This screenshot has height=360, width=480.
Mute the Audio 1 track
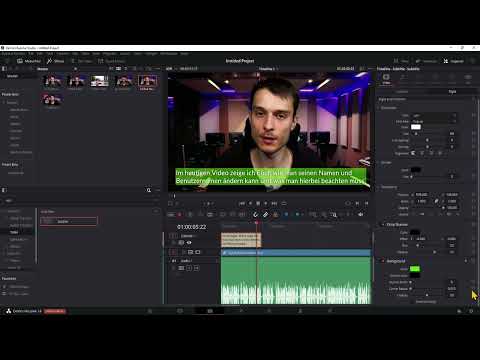click(x=197, y=268)
